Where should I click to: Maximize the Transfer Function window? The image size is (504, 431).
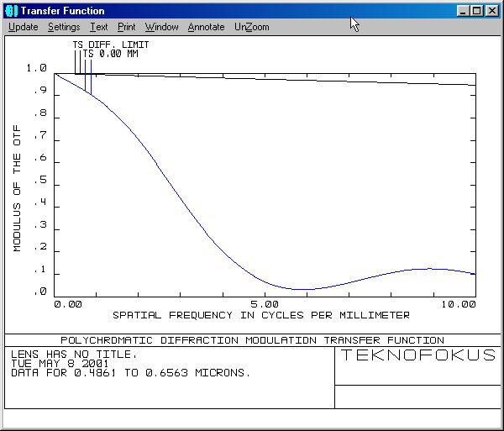coord(476,11)
